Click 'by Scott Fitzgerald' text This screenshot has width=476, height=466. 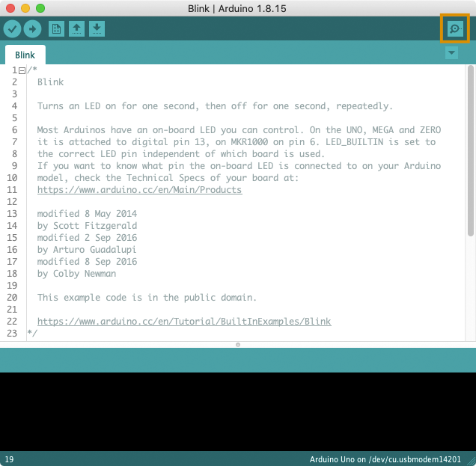(87, 226)
